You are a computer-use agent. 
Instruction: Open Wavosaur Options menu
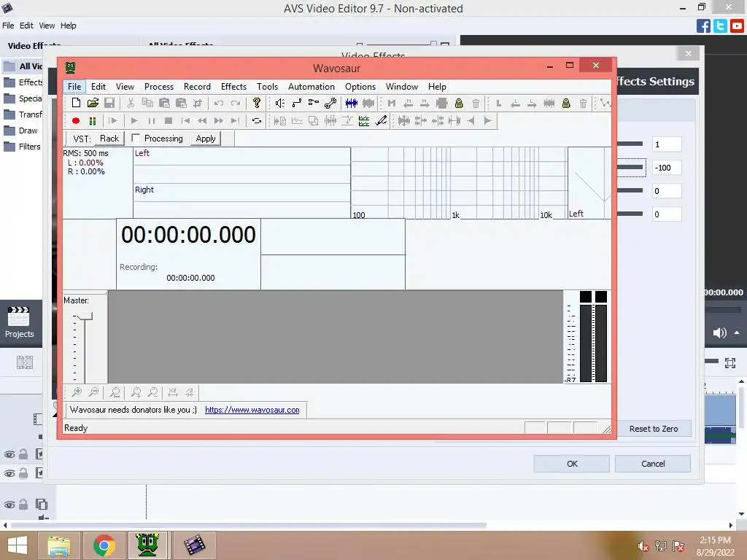[360, 87]
